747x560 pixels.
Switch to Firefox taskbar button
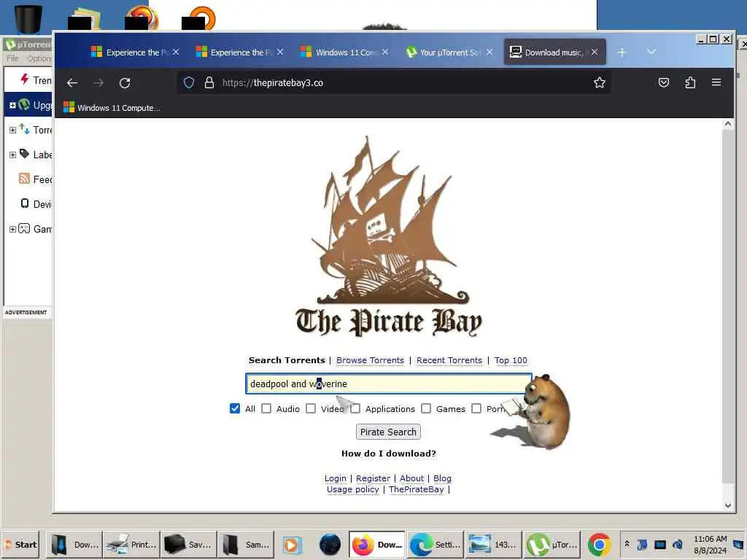[377, 545]
